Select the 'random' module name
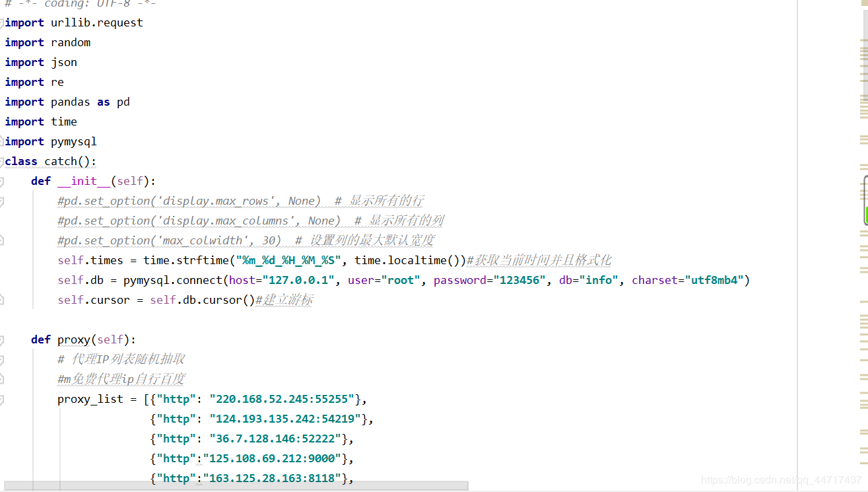This screenshot has width=868, height=492. click(x=71, y=42)
